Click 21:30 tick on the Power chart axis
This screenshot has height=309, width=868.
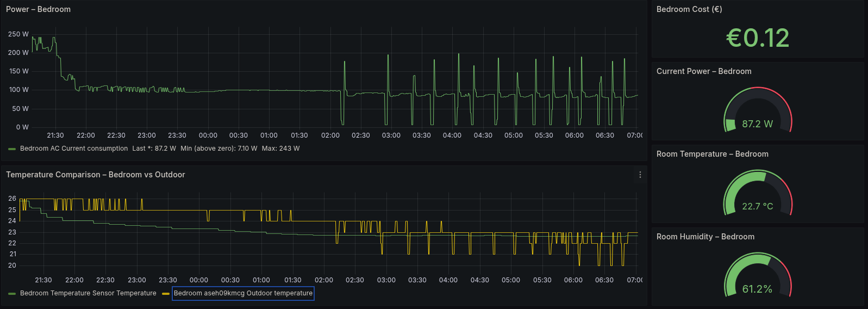[x=55, y=135]
